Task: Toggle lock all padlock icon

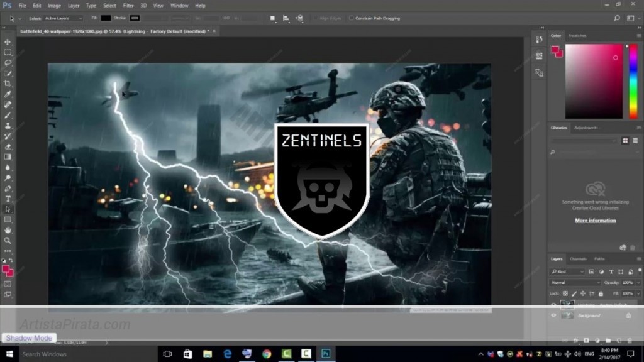Action: (x=601, y=293)
